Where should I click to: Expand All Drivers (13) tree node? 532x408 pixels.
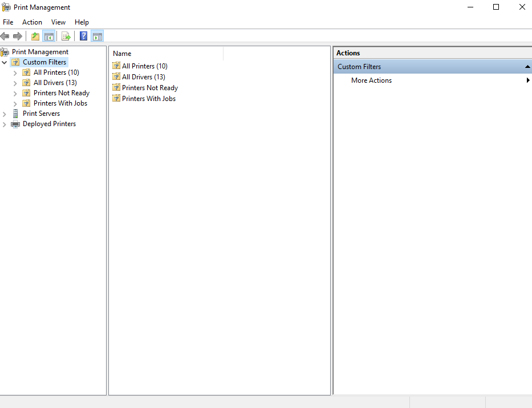click(15, 83)
